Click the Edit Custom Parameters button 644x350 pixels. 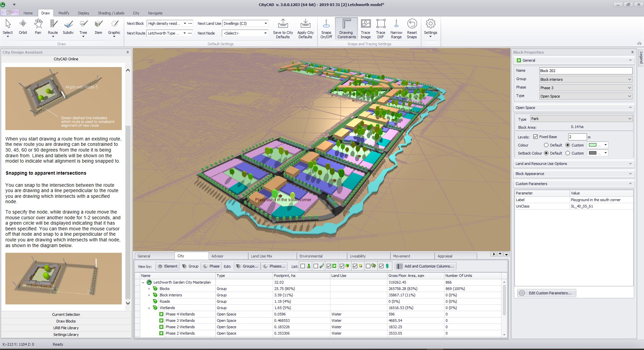point(546,293)
